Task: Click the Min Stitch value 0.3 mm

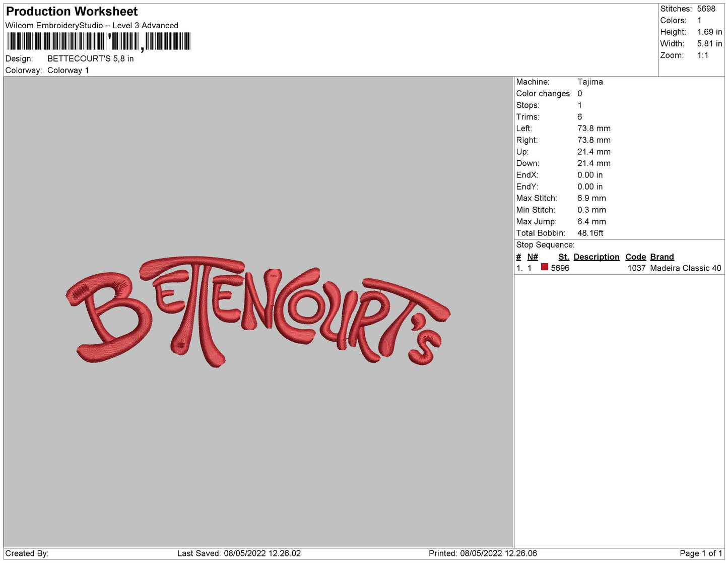Action: pos(591,210)
